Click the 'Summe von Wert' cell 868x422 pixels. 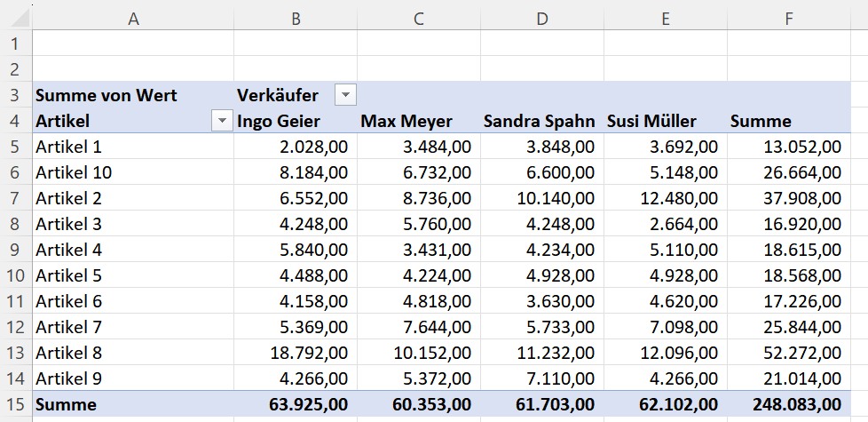click(107, 95)
